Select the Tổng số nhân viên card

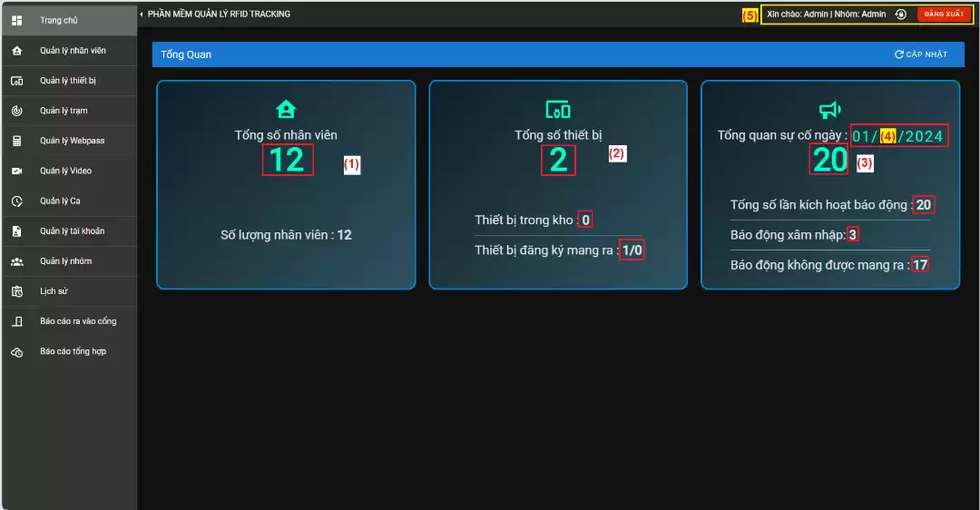(x=286, y=185)
